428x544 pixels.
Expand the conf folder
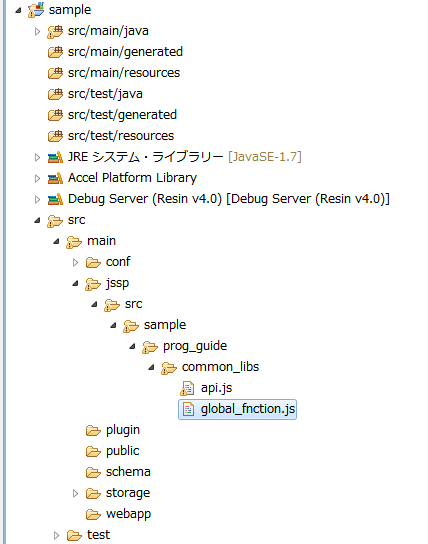75,262
